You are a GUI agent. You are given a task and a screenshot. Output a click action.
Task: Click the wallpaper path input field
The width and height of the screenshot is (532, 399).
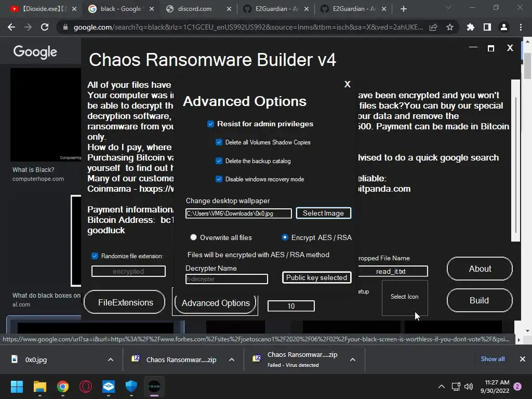[238, 214]
